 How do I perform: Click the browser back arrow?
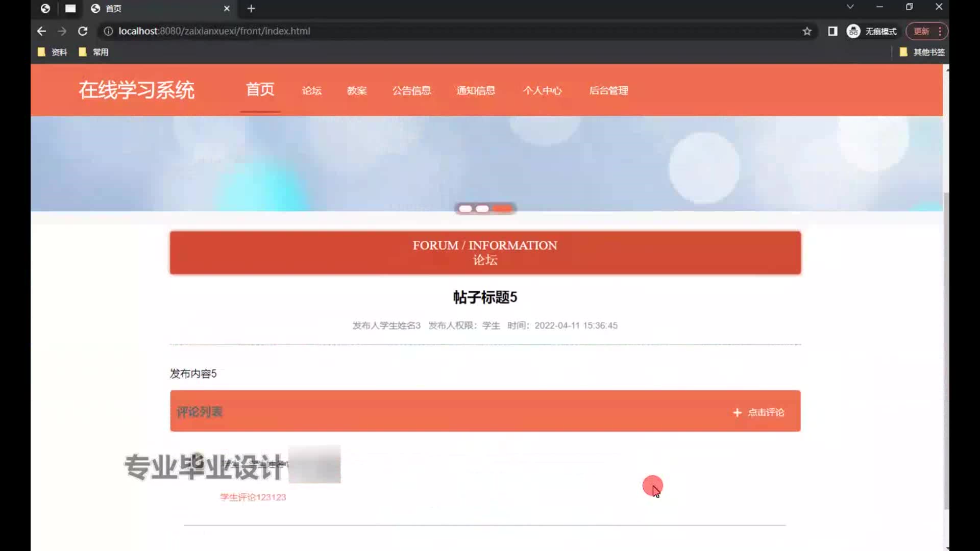coord(41,31)
